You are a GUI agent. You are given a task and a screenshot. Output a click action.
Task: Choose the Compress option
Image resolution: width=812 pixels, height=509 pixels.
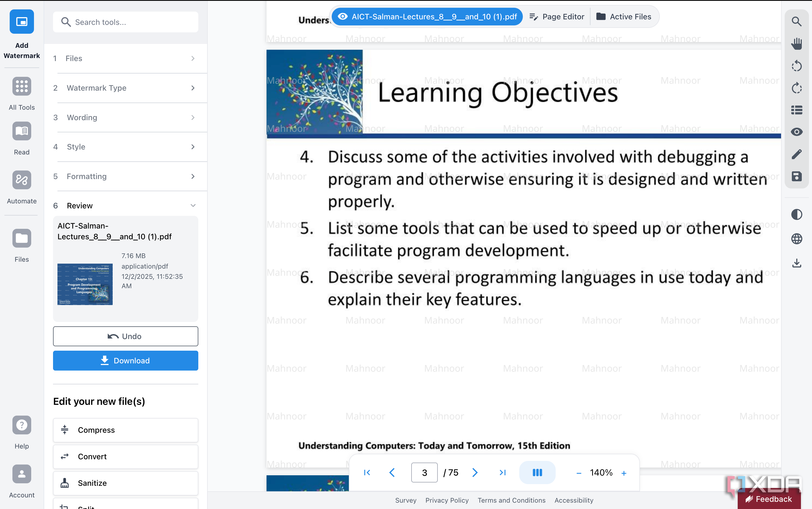coord(125,430)
